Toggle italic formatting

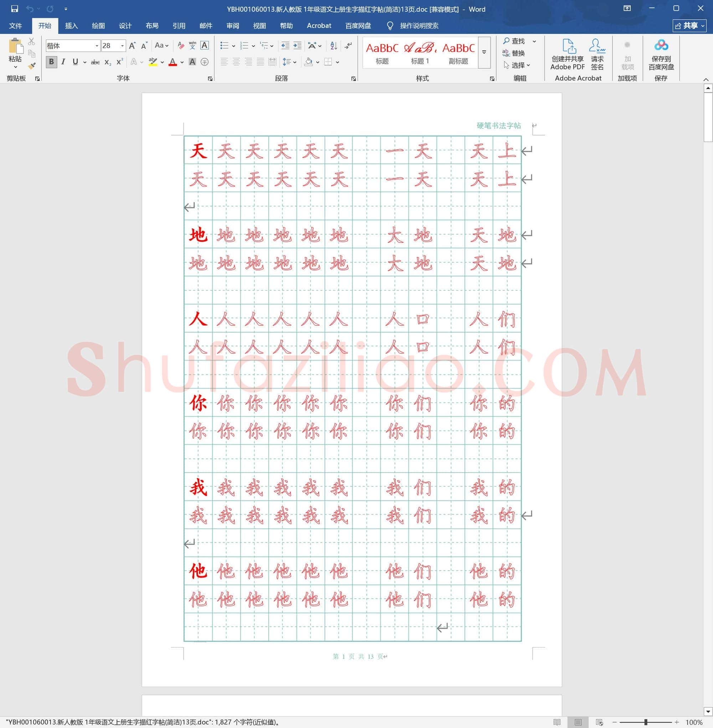point(63,62)
